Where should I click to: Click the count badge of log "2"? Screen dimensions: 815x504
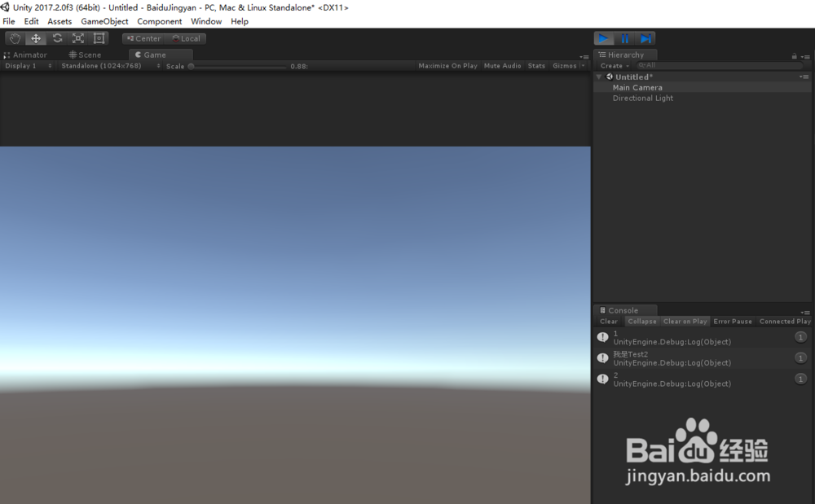[800, 379]
